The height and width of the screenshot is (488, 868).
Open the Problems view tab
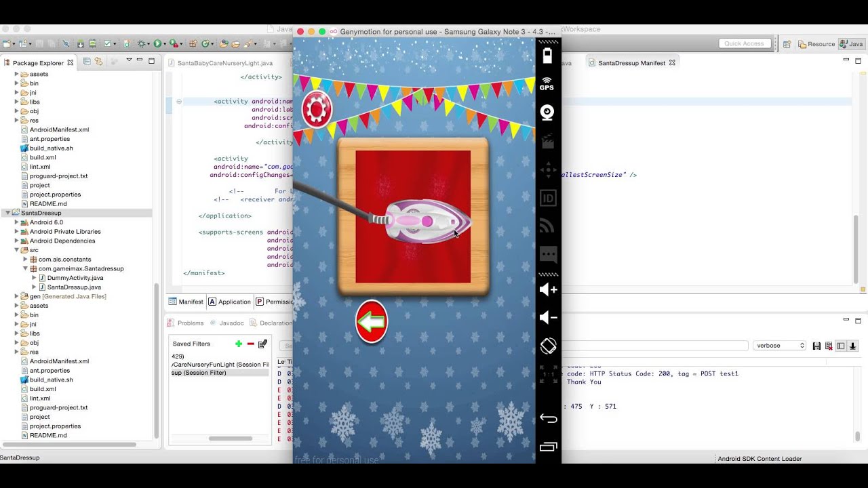point(186,323)
